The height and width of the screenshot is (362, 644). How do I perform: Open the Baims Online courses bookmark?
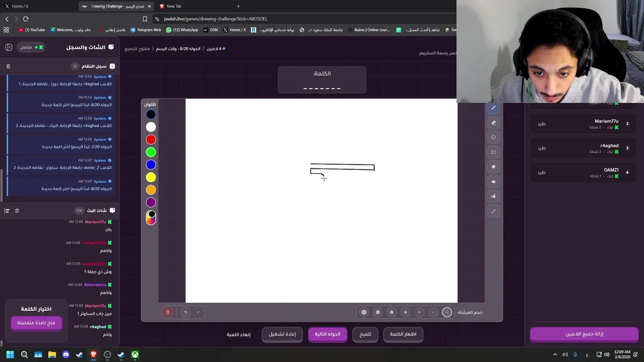[368, 30]
